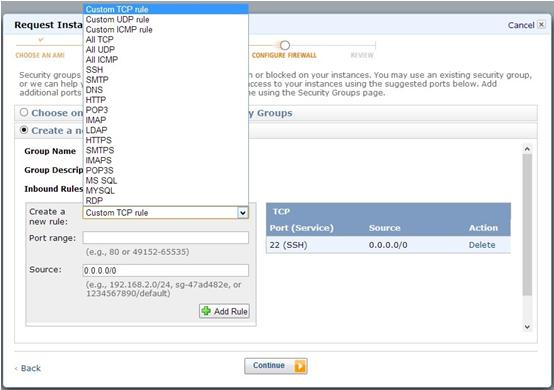Select Custom TCP rule in dropdown list
Viewport: 554px width, 390px height.
click(166, 10)
